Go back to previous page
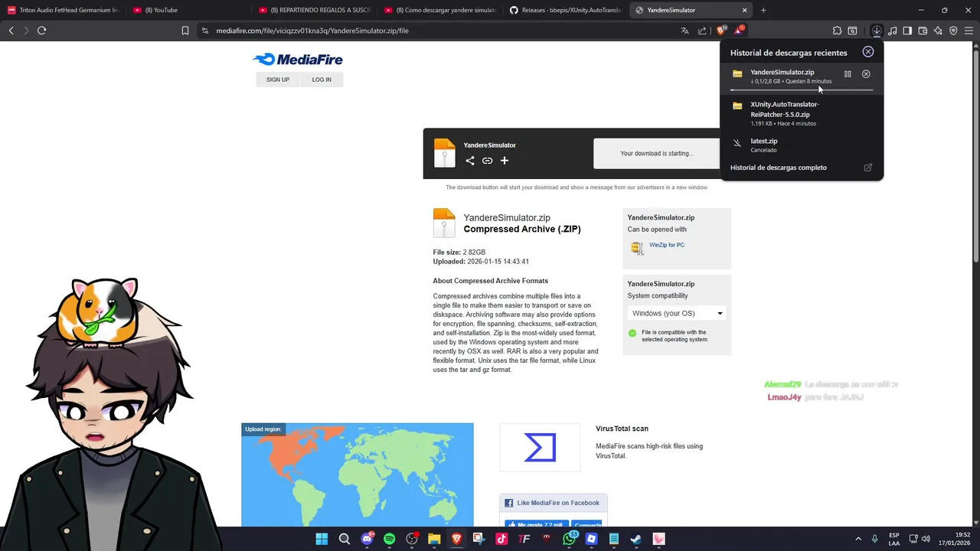This screenshot has width=980, height=551. click(x=11, y=31)
